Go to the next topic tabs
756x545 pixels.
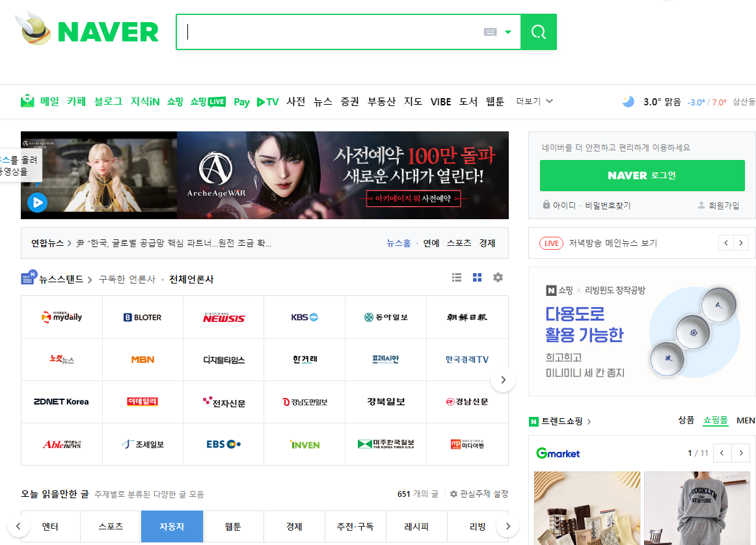click(x=507, y=526)
